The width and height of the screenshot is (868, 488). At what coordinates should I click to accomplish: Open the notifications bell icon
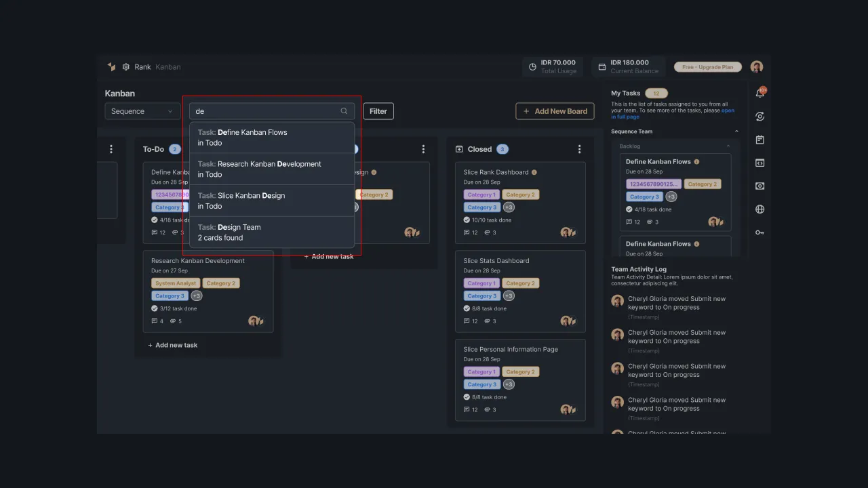click(759, 92)
